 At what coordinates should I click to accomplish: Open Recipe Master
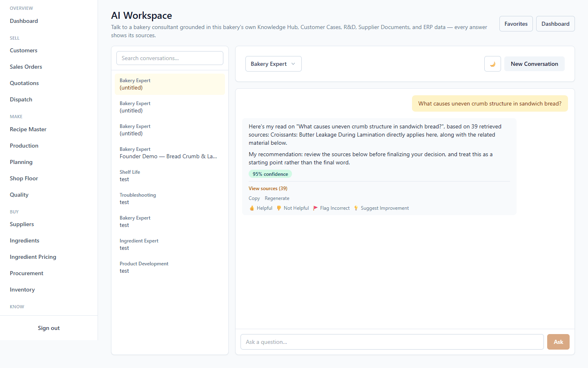[28, 129]
